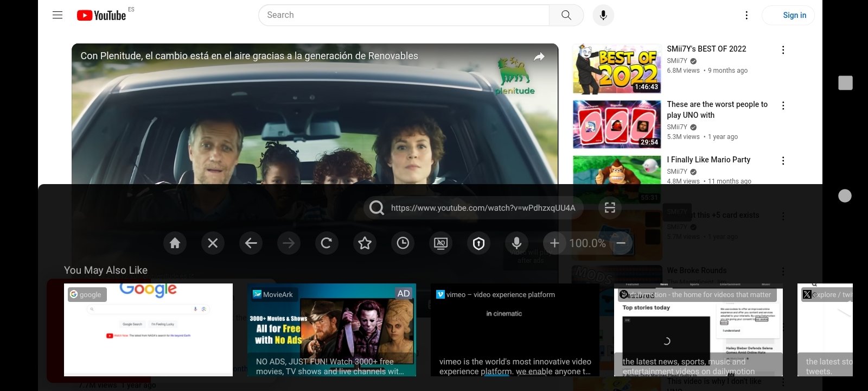The image size is (868, 391).
Task: Click the "You May Also Like" heading
Action: 106,270
